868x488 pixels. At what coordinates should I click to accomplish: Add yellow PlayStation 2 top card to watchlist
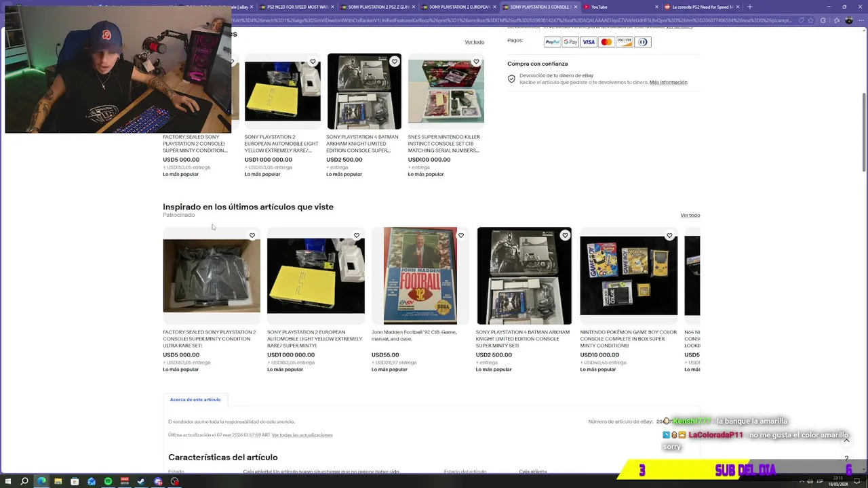click(313, 62)
